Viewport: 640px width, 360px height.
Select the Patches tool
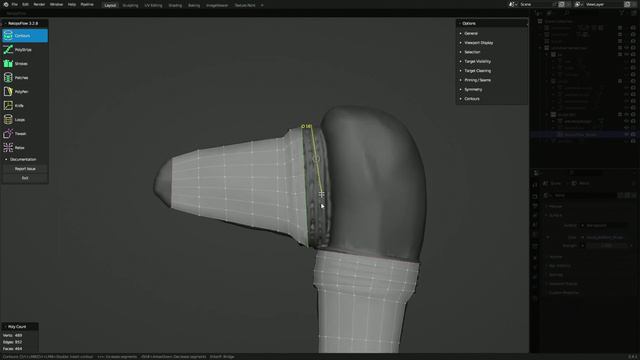point(25,78)
